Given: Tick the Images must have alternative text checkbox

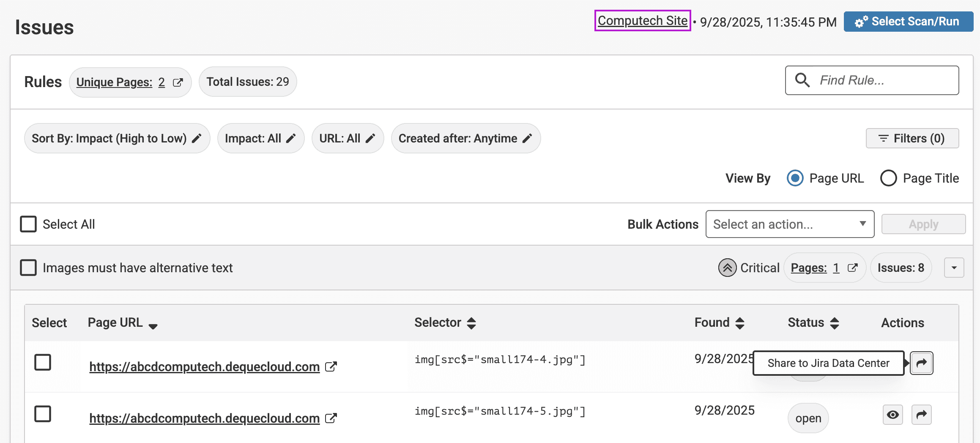Looking at the screenshot, I should [x=28, y=268].
